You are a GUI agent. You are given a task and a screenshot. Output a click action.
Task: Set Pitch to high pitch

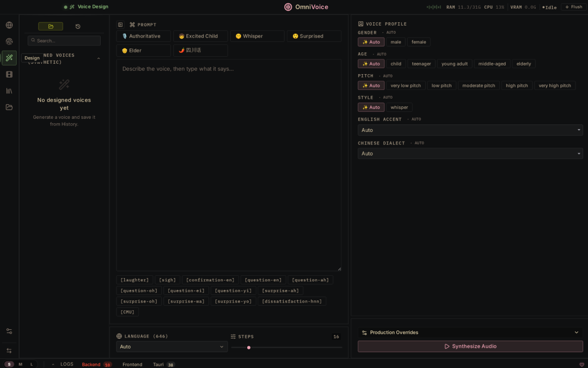click(x=517, y=86)
